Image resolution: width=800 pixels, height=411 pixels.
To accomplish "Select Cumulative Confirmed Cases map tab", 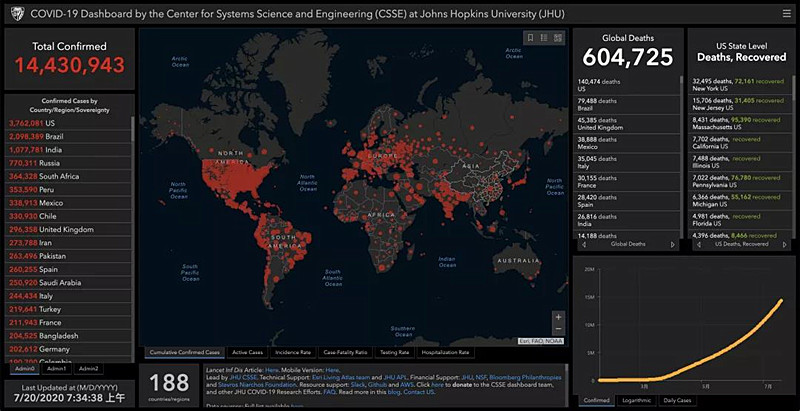I will [x=185, y=352].
